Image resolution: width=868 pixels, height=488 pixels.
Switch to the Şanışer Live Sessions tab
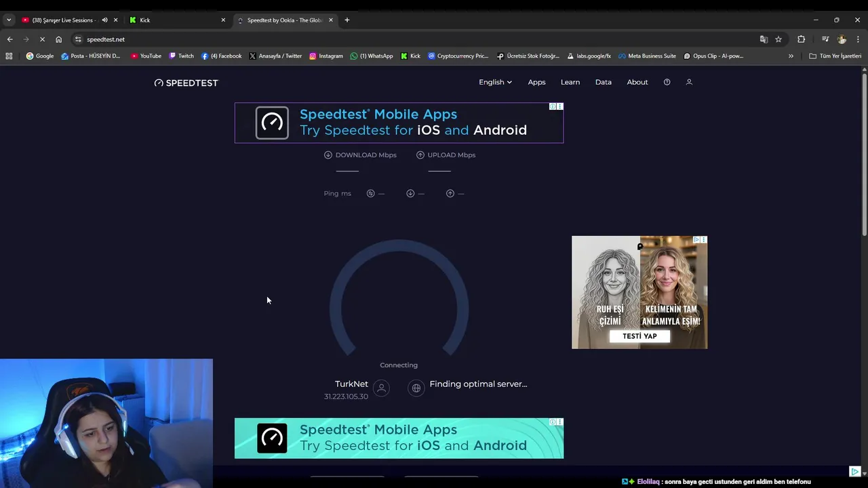pos(64,20)
